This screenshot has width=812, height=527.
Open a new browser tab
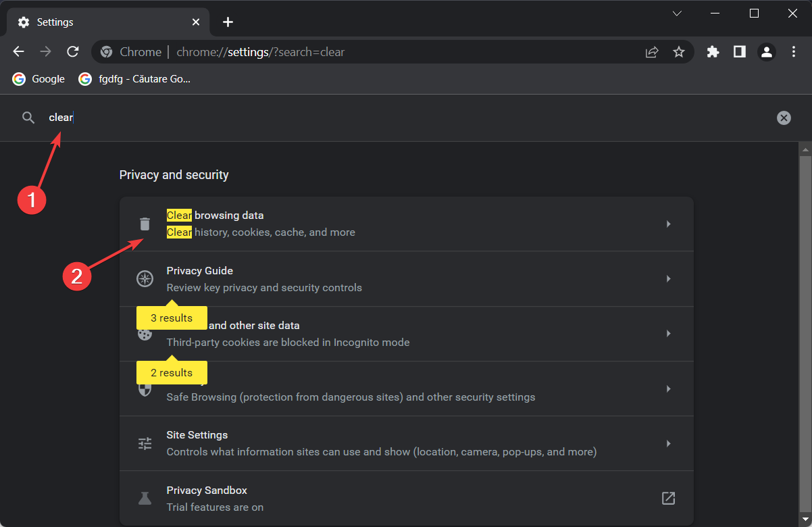pyautogui.click(x=228, y=22)
